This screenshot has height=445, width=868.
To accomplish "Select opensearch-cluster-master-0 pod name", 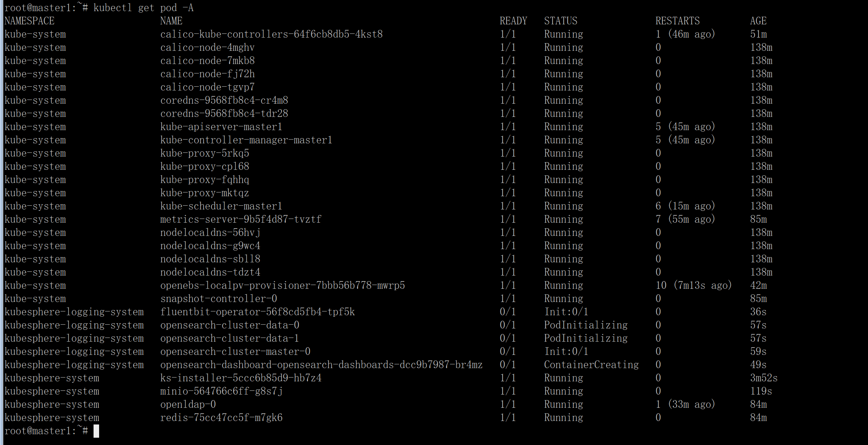I will [235, 351].
